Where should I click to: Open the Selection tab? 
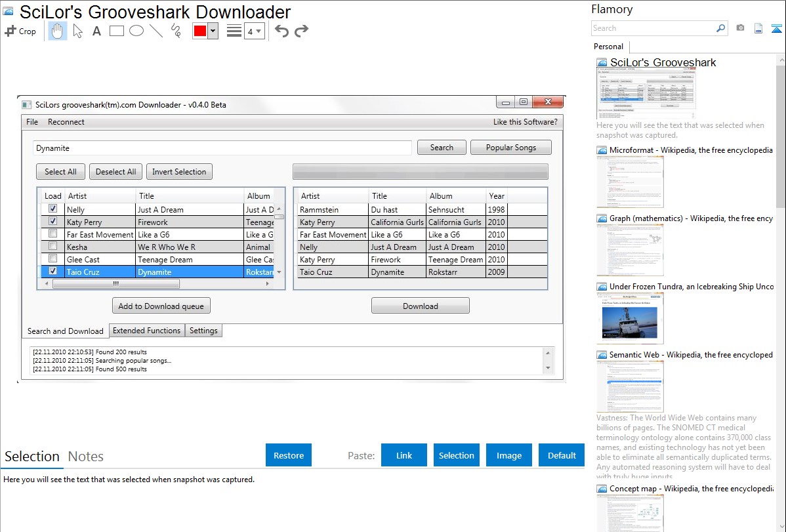click(32, 457)
